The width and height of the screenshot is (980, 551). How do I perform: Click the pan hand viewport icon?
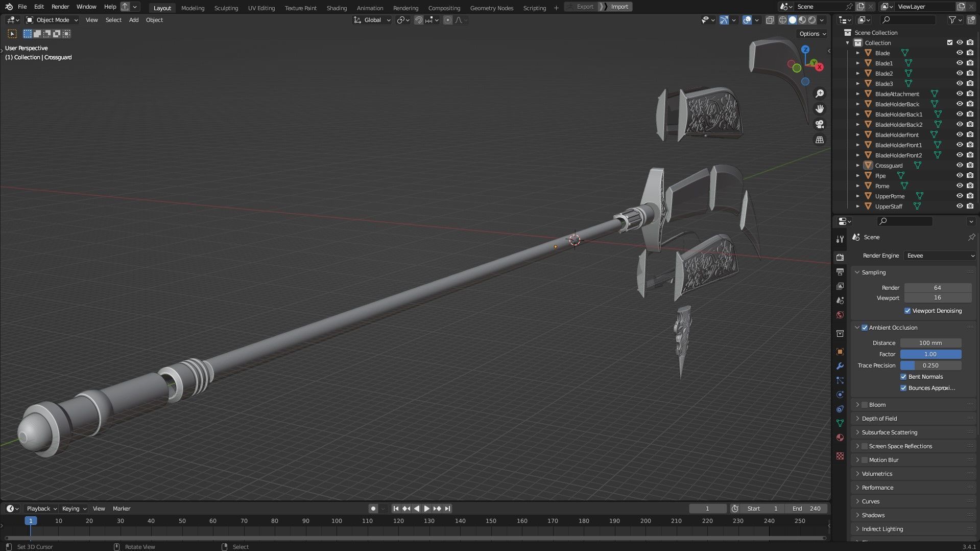(820, 109)
